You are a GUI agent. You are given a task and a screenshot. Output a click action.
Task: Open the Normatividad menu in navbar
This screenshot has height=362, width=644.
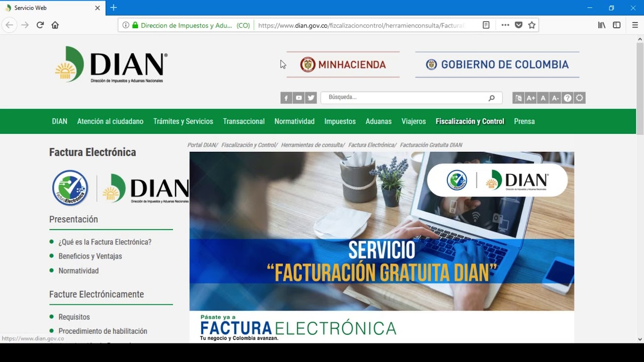point(294,121)
